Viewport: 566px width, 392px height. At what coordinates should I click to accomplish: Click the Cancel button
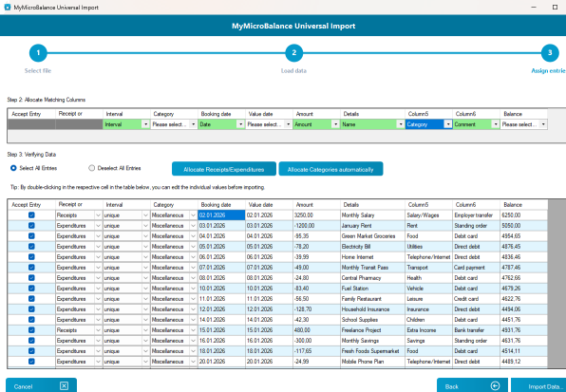coord(41,385)
